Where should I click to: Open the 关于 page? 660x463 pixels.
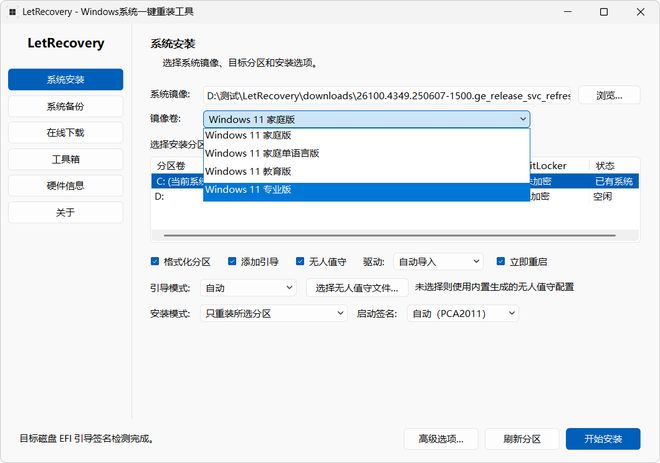(x=66, y=212)
